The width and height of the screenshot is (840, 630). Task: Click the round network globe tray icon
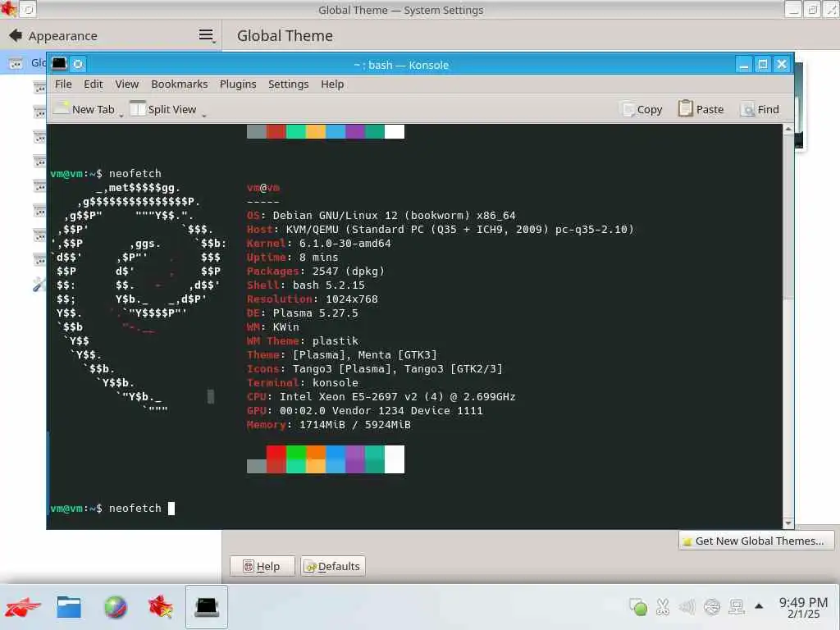712,606
